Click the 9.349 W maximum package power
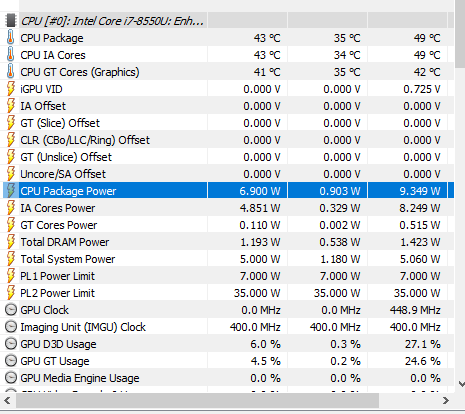The width and height of the screenshot is (465, 414). [420, 191]
